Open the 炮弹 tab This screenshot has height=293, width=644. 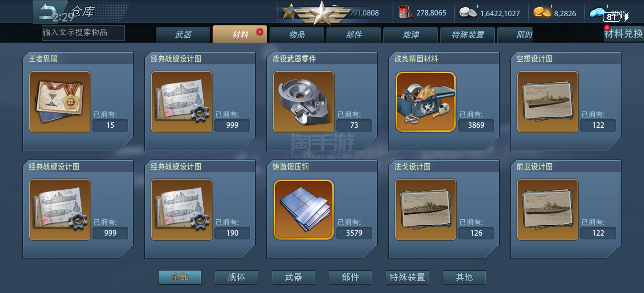pyautogui.click(x=411, y=35)
